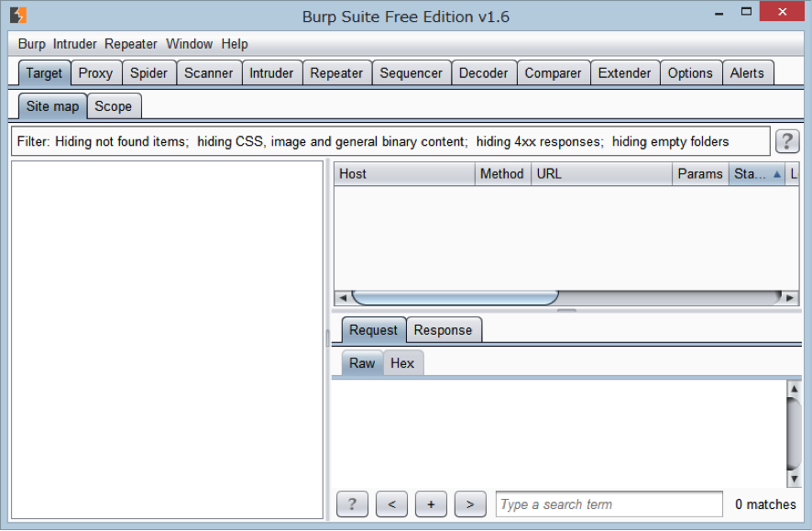
Task: Sort the table by URL column
Action: coord(602,174)
